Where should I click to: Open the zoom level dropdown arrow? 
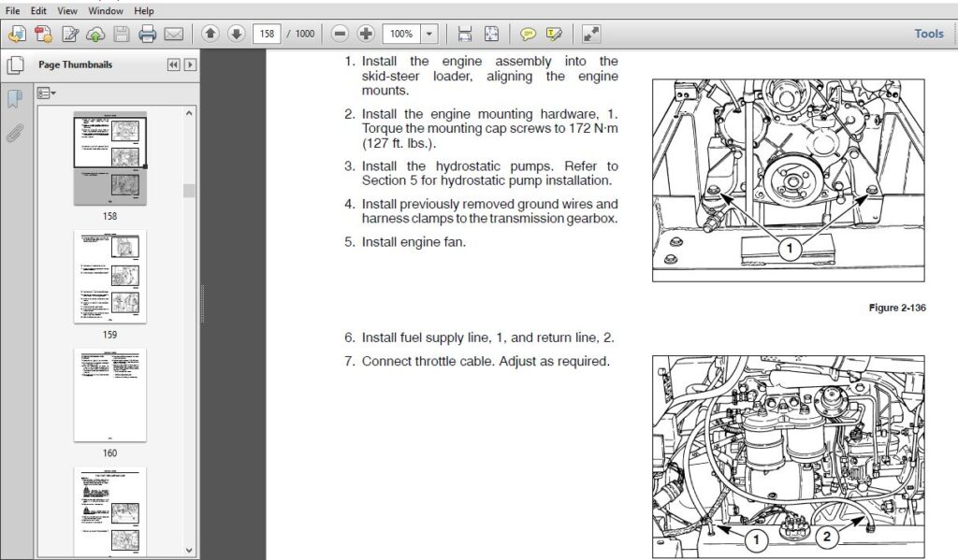[428, 34]
